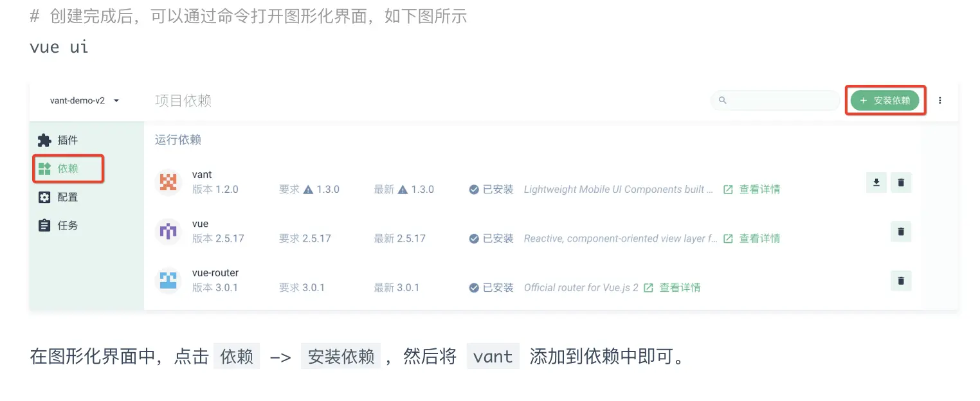Click the 安装依赖 button

tap(885, 100)
